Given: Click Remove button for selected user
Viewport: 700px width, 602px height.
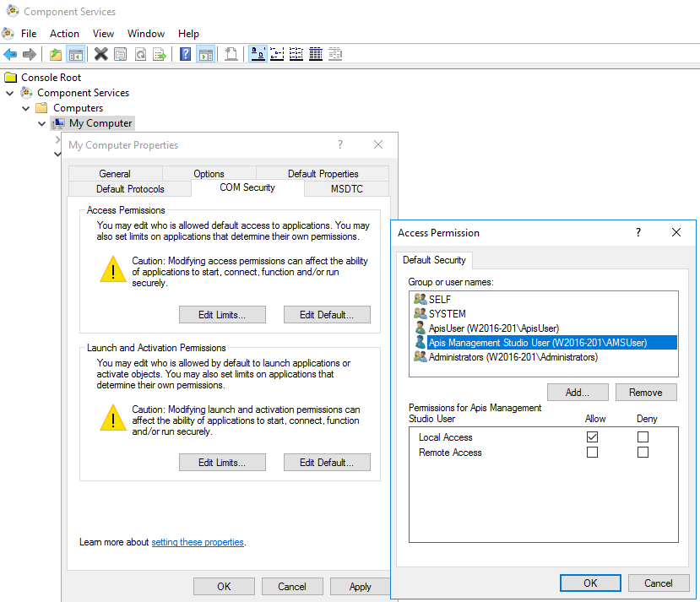Looking at the screenshot, I should 646,392.
